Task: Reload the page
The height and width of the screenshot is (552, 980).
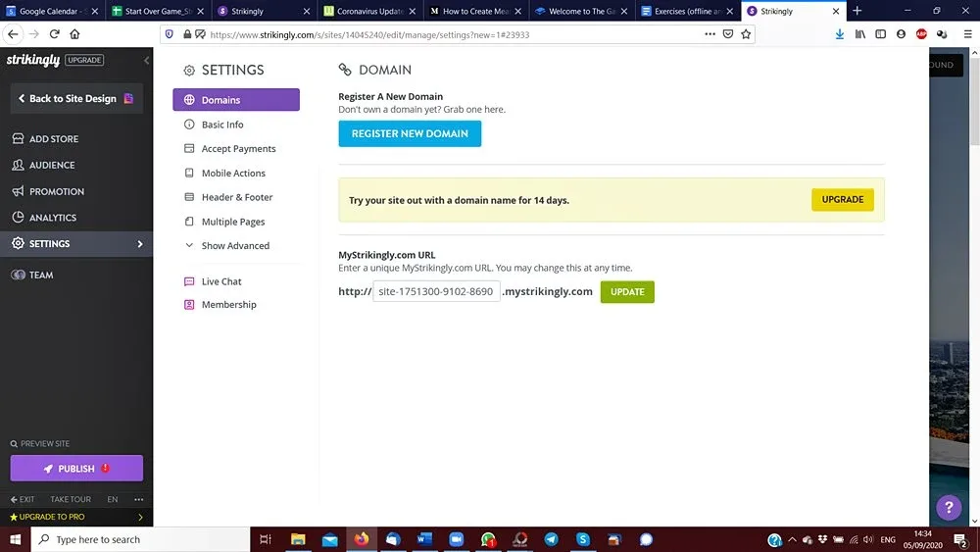Action: pyautogui.click(x=54, y=34)
